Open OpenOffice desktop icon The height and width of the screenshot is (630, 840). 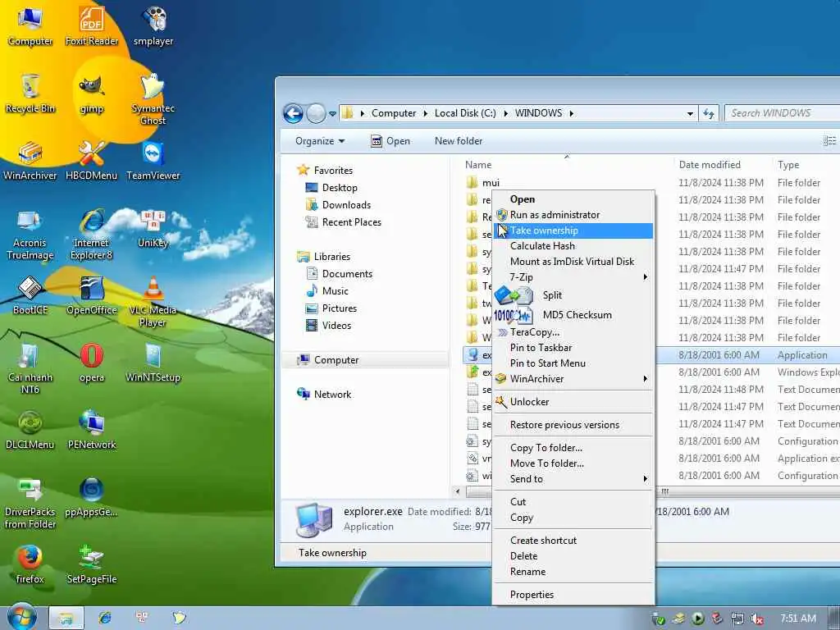click(92, 295)
